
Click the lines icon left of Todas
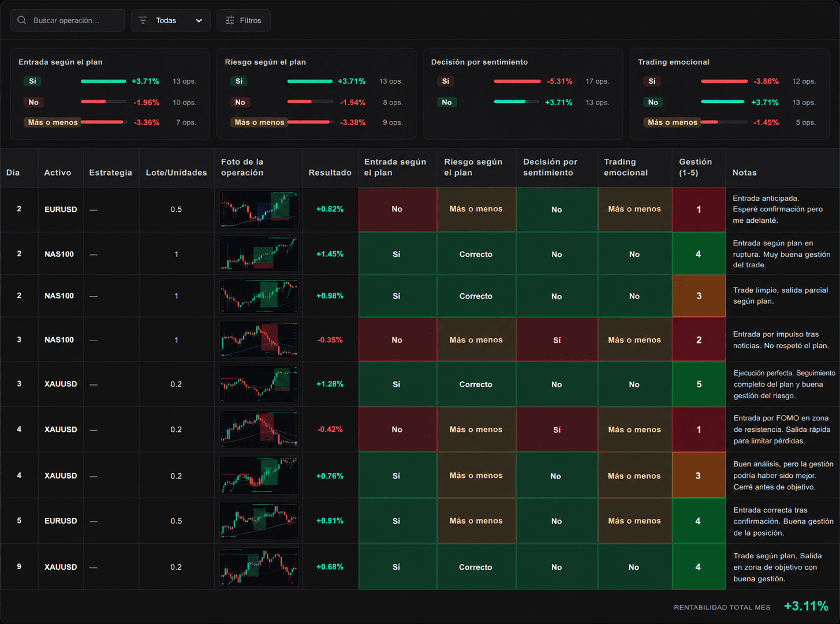[x=143, y=20]
